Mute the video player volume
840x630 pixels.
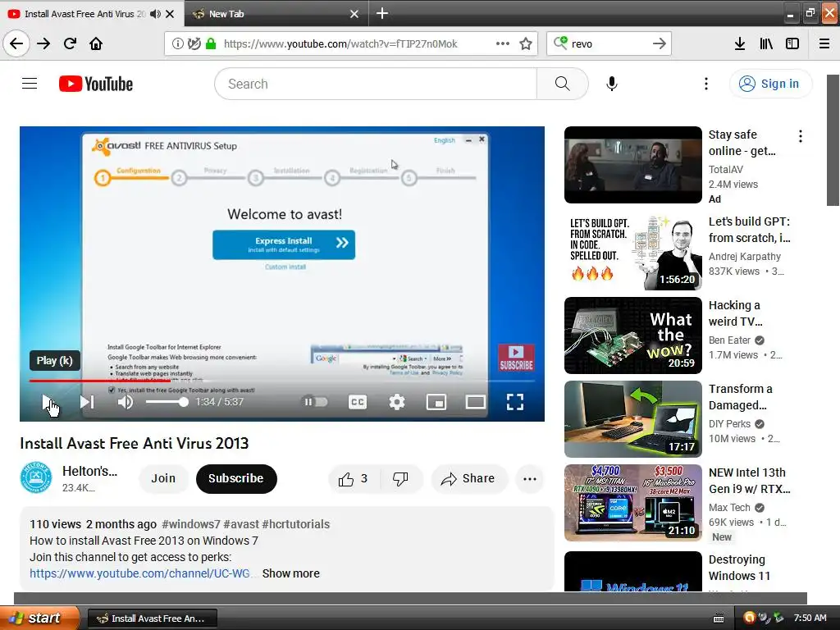(x=125, y=402)
